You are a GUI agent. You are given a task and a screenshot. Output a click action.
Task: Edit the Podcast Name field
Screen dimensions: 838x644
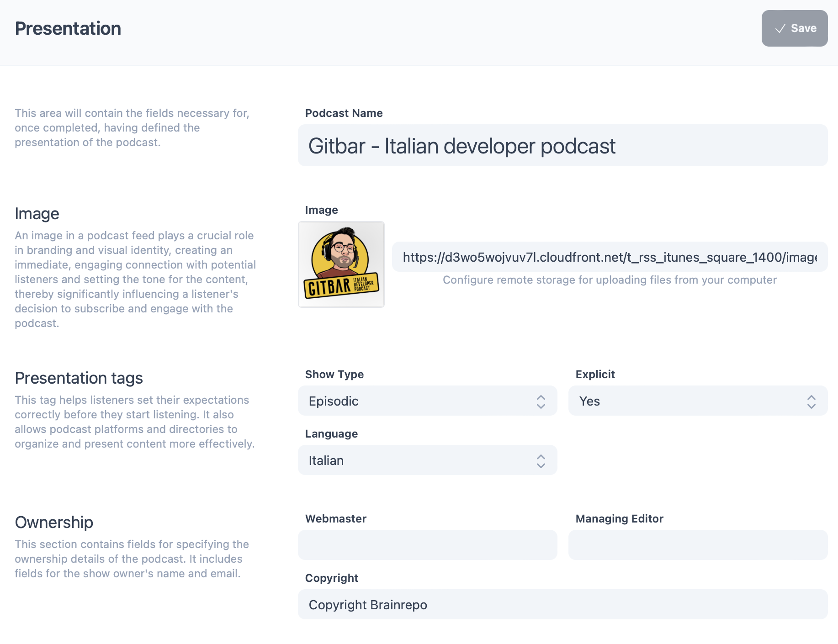[x=562, y=146]
